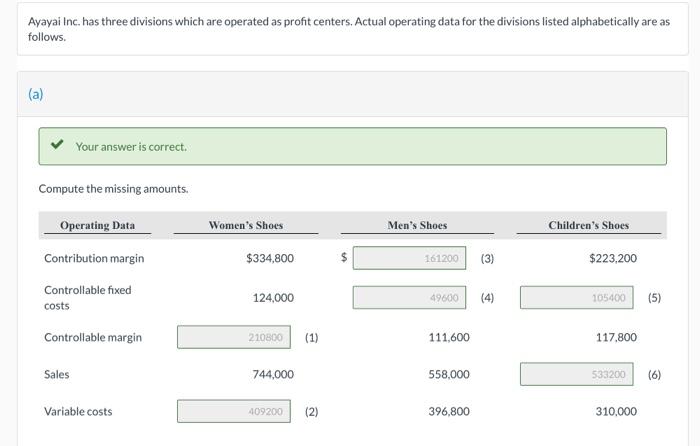
Task: Click the 111,600 value
Action: pyautogui.click(x=449, y=338)
